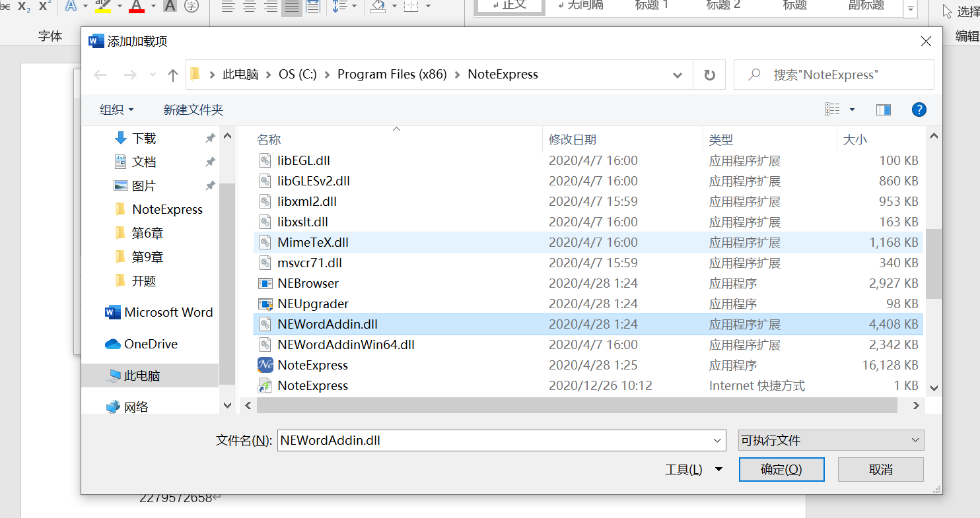Image resolution: width=980 pixels, height=518 pixels.
Task: Align text right in Word ribbon
Action: pos(271,6)
